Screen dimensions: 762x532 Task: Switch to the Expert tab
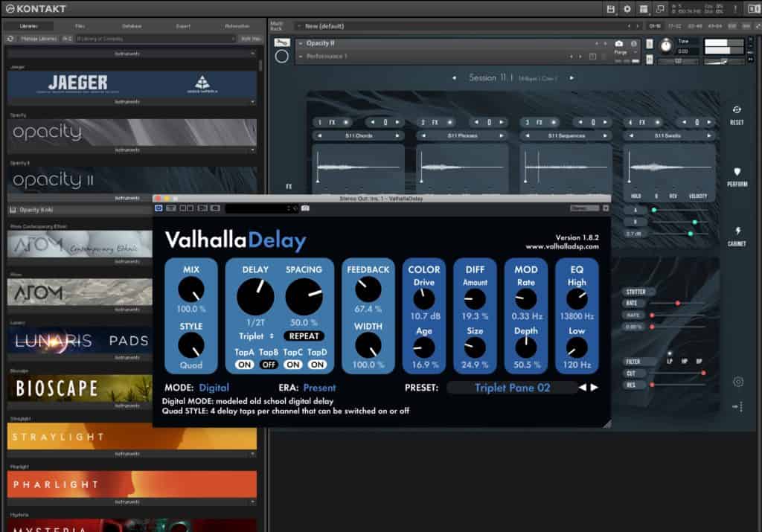coord(183,26)
